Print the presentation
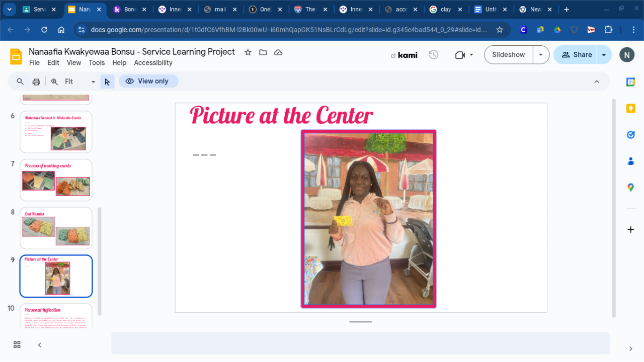Screen dimensions: 644x362 [x=36, y=81]
